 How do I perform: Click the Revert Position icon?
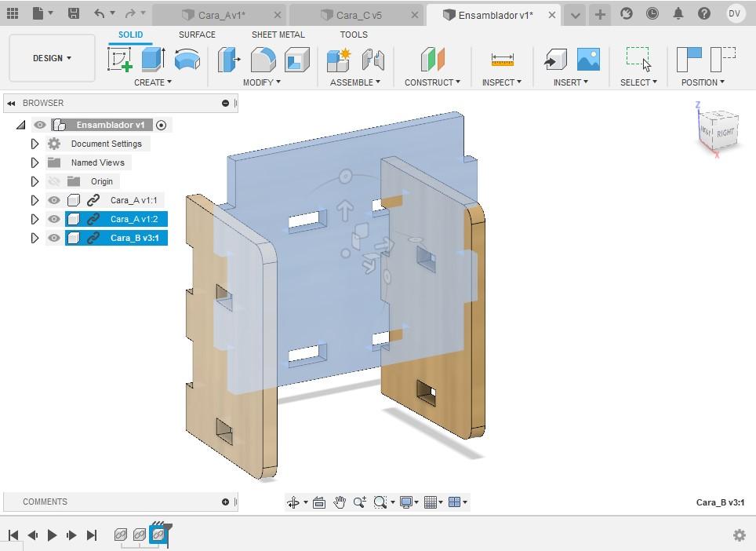pyautogui.click(x=723, y=60)
